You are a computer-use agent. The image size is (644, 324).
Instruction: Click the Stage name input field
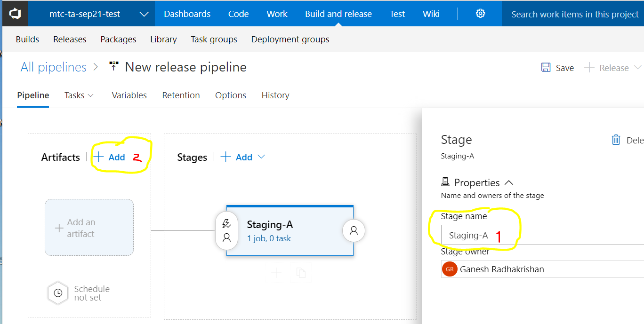tap(541, 235)
